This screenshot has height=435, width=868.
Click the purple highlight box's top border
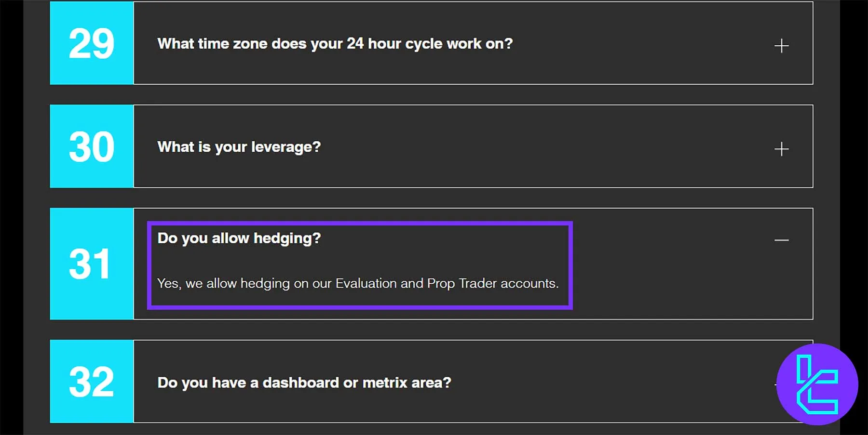click(359, 224)
